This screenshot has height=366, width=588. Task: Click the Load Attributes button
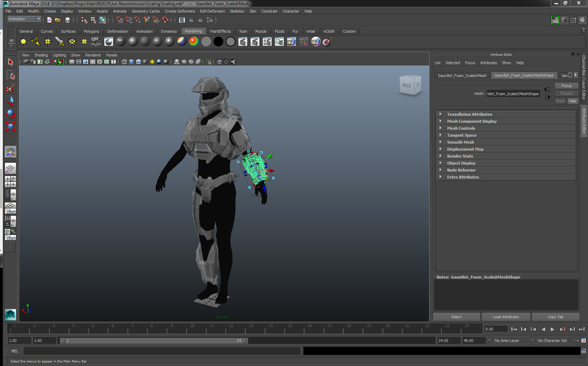click(506, 317)
